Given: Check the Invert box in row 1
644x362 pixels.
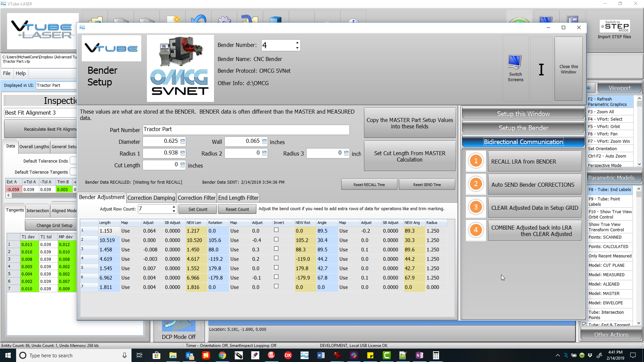Looking at the screenshot, I should (276, 230).
